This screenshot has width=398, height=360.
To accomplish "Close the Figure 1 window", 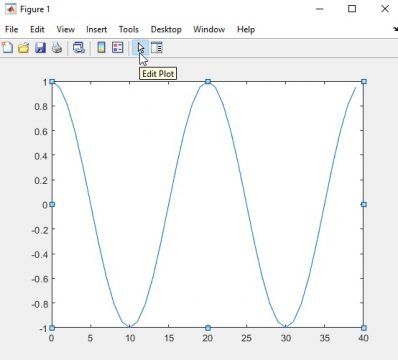I will pos(385,9).
